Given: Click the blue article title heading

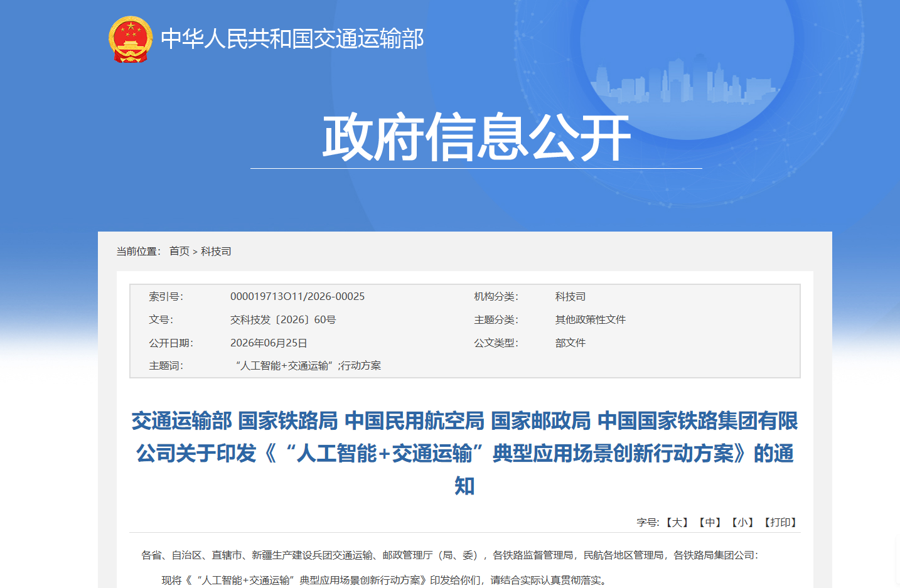Looking at the screenshot, I should pos(464,453).
